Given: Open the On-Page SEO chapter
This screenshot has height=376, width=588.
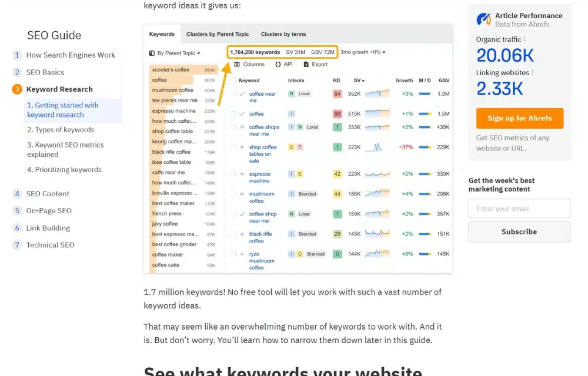Looking at the screenshot, I should pos(49,210).
